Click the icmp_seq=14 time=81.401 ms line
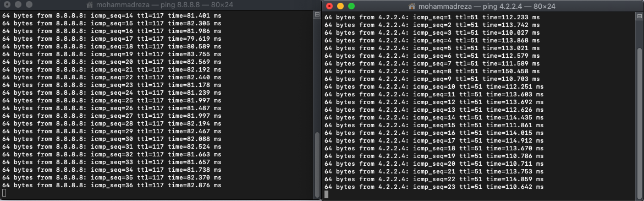The image size is (644, 201). 112,15
